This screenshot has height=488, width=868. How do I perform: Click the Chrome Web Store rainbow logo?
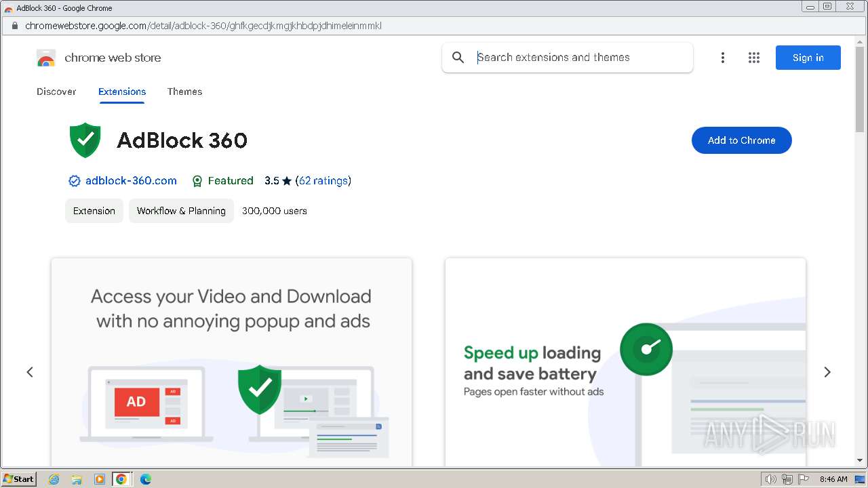coord(46,58)
